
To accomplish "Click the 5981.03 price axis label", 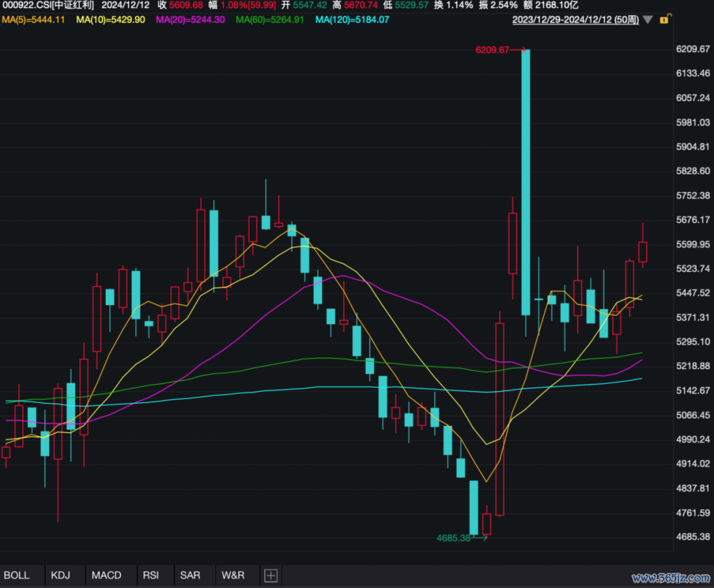I will pos(693,122).
